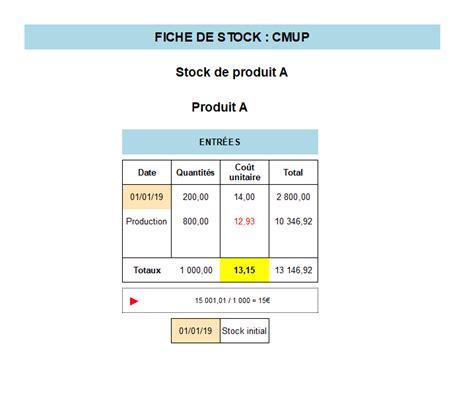Select the Stock initial legend cell
This screenshot has width=474, height=402.
pos(244,331)
